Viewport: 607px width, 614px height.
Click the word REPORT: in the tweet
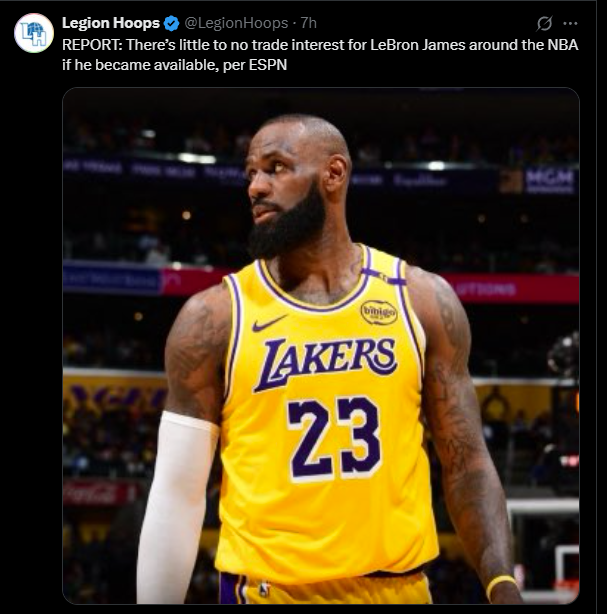pyautogui.click(x=92, y=45)
